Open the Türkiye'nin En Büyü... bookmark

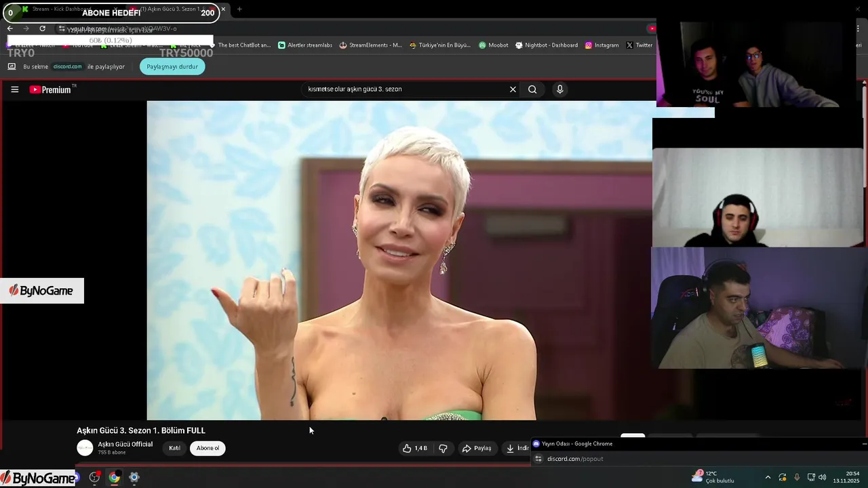(440, 45)
